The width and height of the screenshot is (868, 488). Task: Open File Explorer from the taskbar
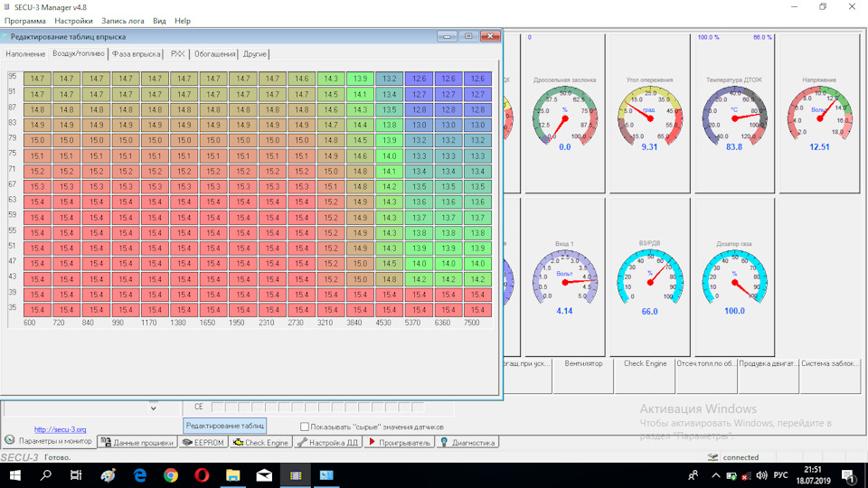click(233, 475)
